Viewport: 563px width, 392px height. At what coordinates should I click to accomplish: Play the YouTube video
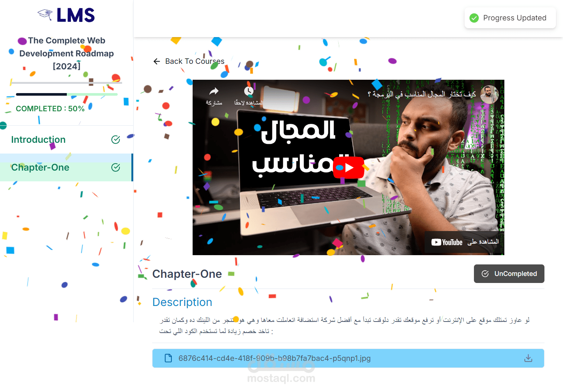tap(348, 168)
